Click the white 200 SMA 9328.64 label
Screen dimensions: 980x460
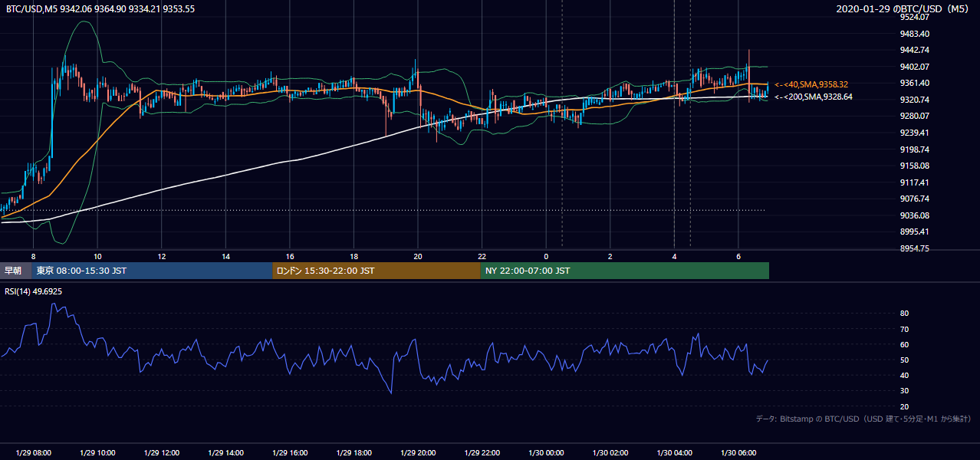(x=813, y=97)
